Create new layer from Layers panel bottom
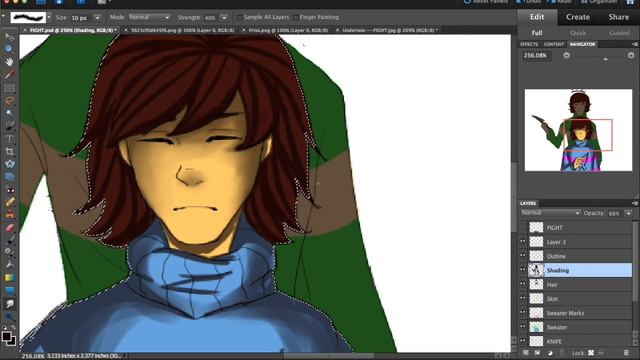 tap(526, 353)
